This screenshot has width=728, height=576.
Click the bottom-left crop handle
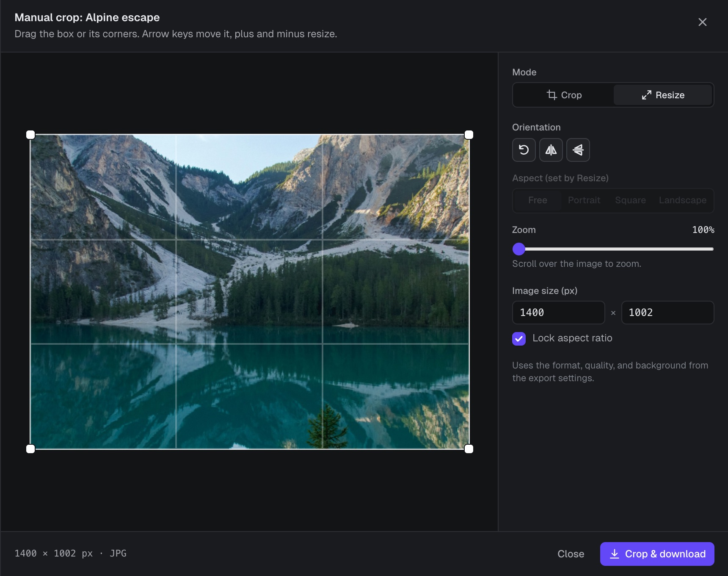click(x=30, y=449)
